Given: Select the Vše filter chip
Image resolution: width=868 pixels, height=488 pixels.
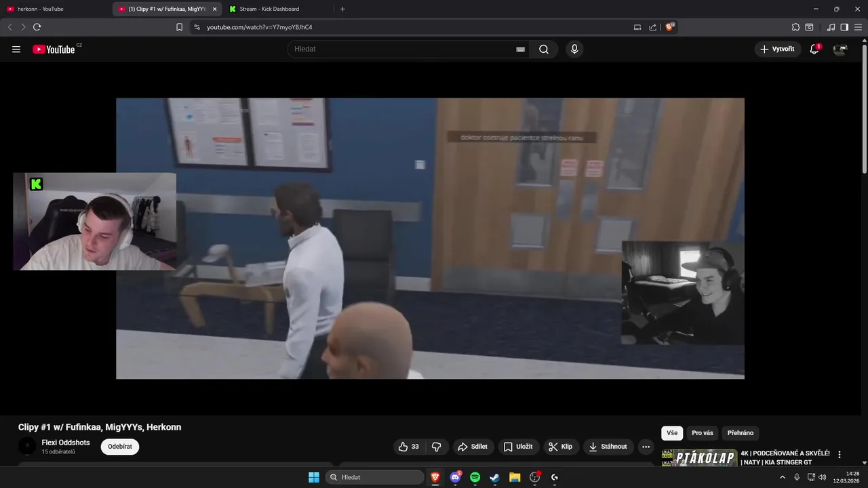Looking at the screenshot, I should [672, 433].
